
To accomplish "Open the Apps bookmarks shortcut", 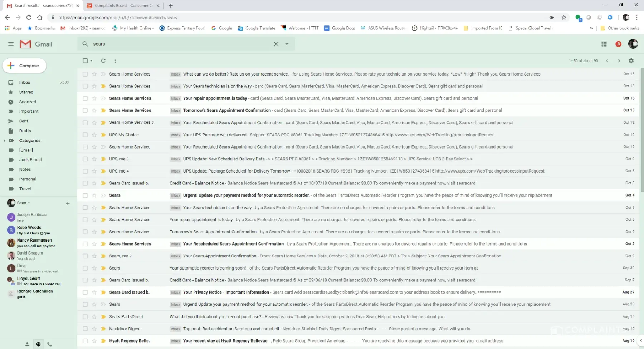I will 13,28.
